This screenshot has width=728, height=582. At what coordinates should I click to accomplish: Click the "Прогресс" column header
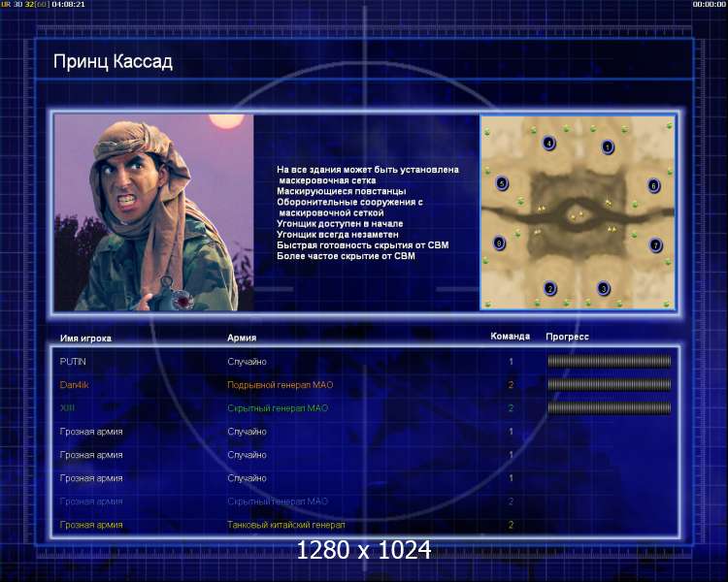(x=568, y=337)
